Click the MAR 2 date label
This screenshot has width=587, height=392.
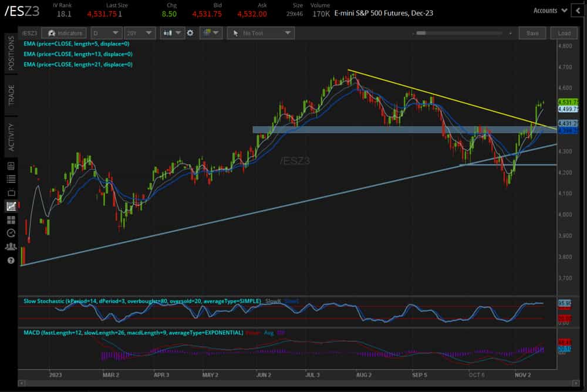pos(111,375)
